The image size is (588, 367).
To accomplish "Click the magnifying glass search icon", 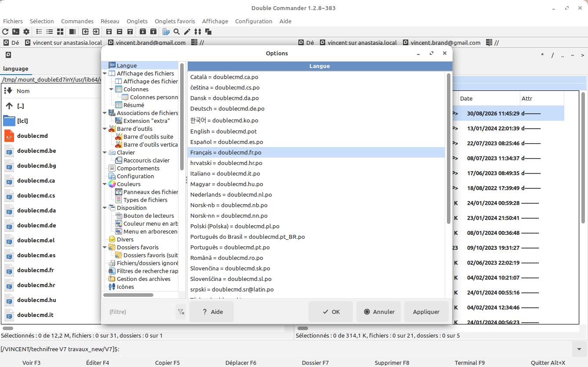I will pyautogui.click(x=177, y=32).
